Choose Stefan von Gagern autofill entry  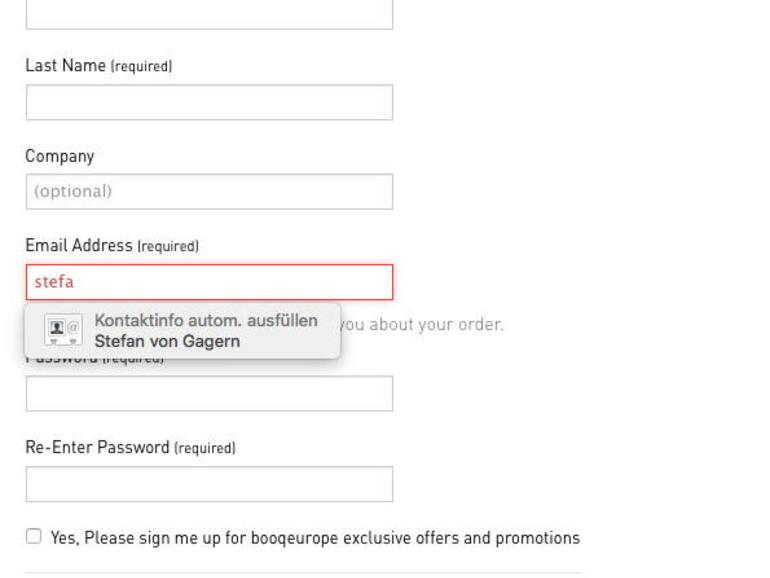pyautogui.click(x=167, y=342)
